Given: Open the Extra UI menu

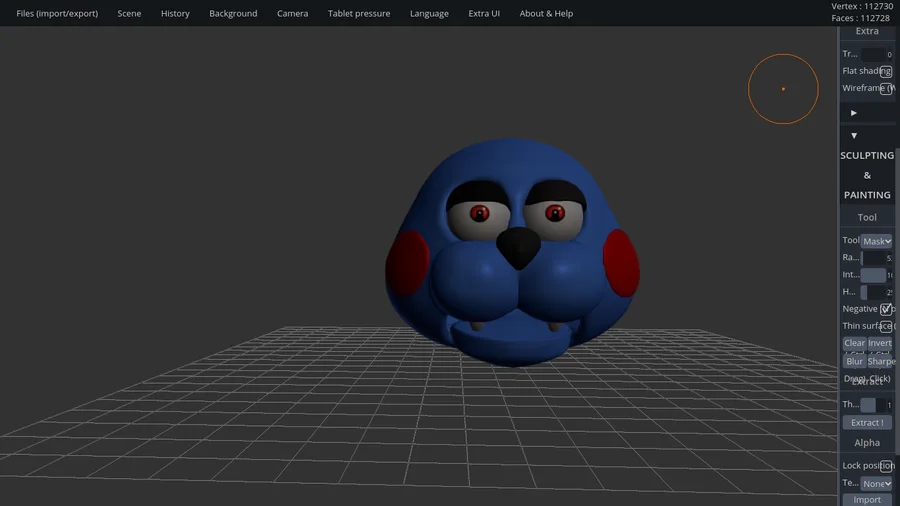Looking at the screenshot, I should (x=484, y=13).
